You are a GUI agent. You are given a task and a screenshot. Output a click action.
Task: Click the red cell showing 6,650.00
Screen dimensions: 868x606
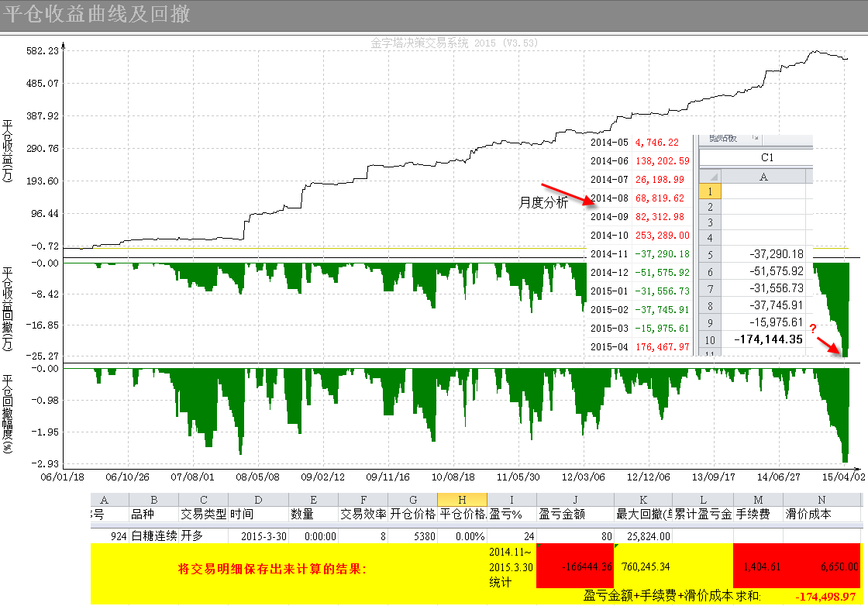pos(821,566)
